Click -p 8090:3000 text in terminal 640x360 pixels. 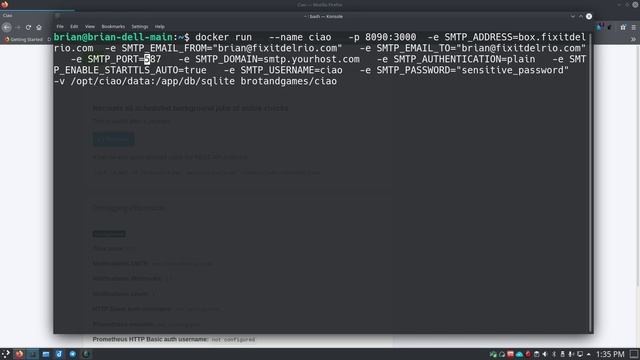[x=382, y=37]
